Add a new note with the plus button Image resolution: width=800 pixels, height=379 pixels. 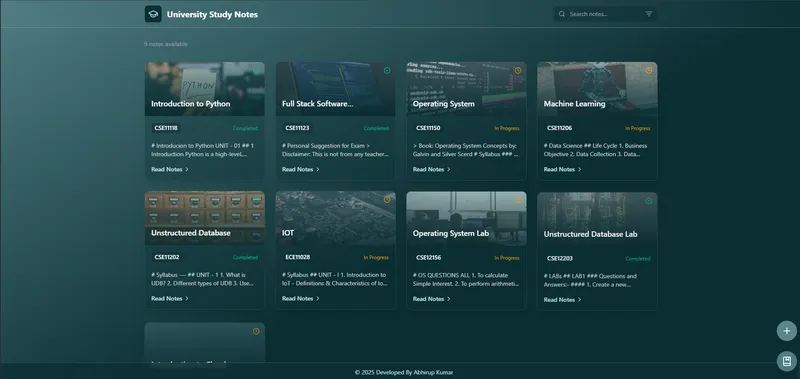coord(787,331)
